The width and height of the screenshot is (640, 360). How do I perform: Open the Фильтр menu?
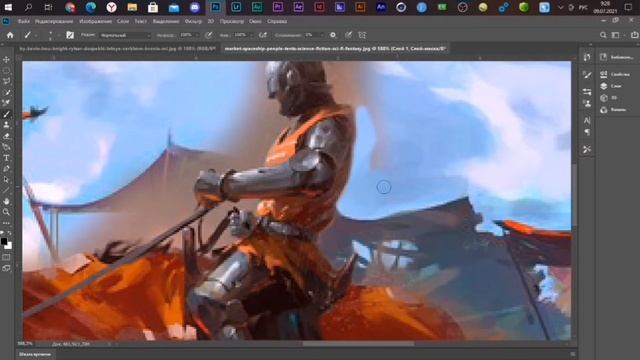pos(193,21)
